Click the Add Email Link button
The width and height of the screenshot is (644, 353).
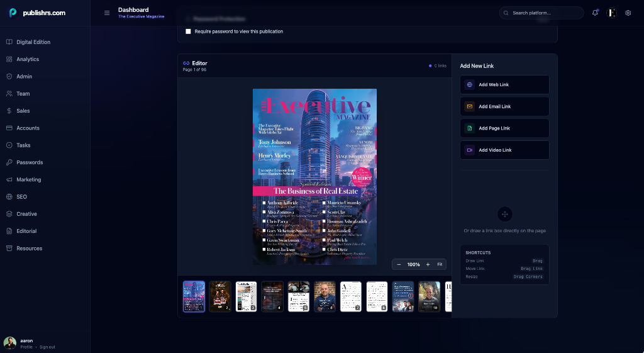(504, 106)
